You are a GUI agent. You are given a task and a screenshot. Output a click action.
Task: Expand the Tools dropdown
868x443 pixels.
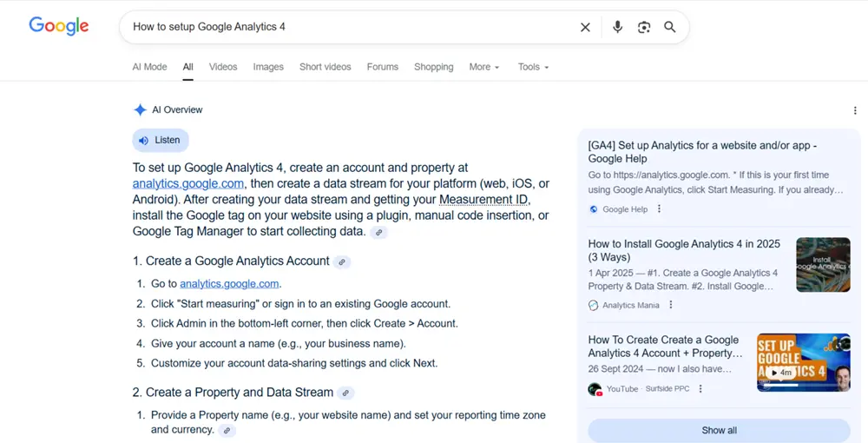[x=533, y=66]
